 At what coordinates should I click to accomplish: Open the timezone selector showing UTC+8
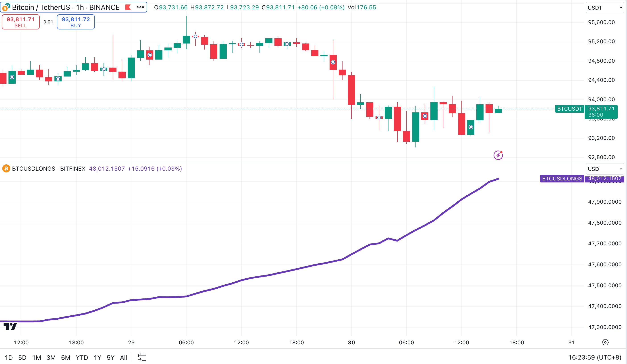(595, 357)
